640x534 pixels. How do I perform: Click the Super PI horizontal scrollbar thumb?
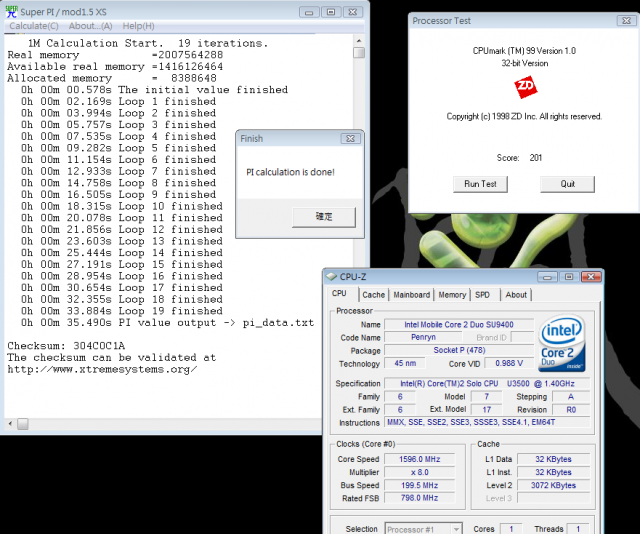pyautogui.click(x=23, y=424)
